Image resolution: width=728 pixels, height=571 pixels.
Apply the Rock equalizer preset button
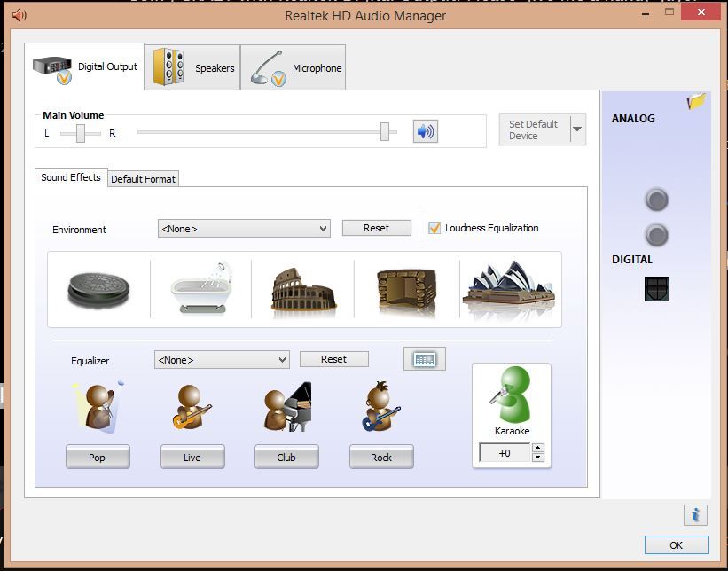[381, 457]
